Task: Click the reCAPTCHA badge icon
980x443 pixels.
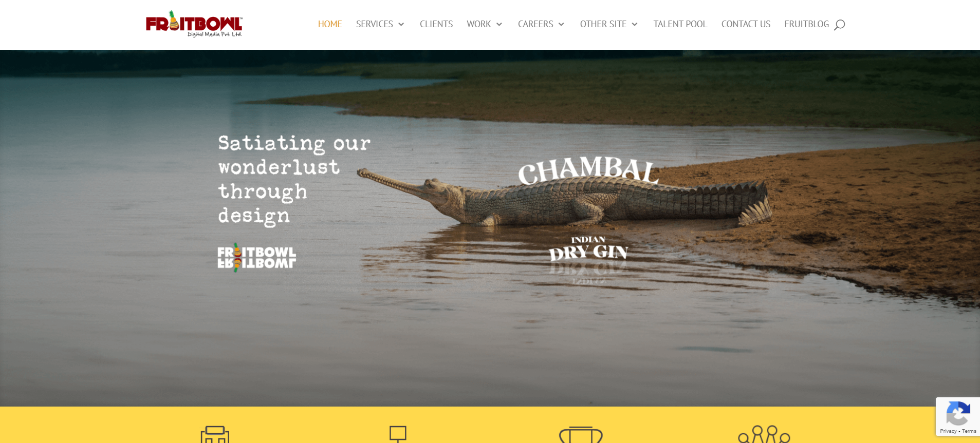Action: (x=958, y=413)
